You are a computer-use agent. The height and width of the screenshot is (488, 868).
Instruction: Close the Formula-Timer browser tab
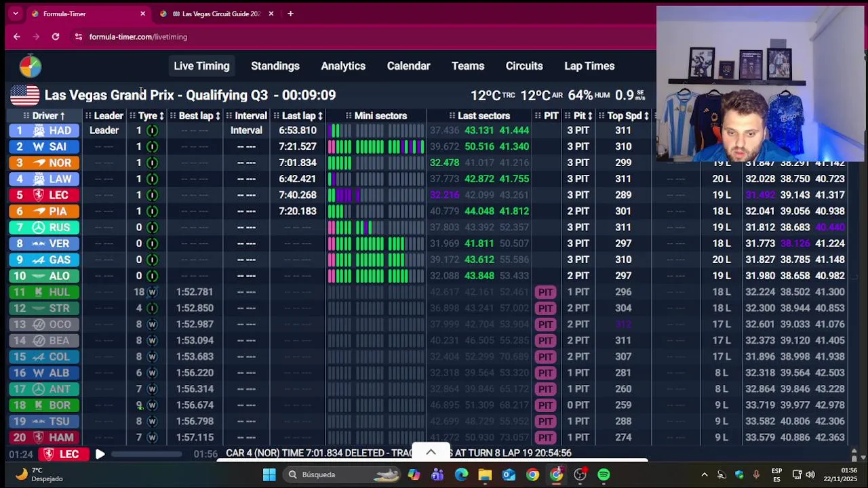[x=142, y=14]
